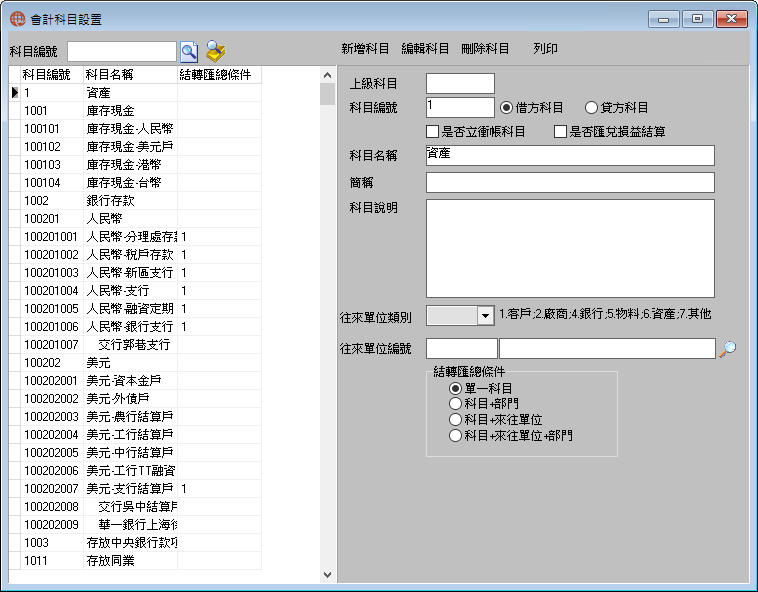Select row 1003 存放中央銀行款項
Image resolution: width=758 pixels, height=592 pixels.
tap(135, 543)
